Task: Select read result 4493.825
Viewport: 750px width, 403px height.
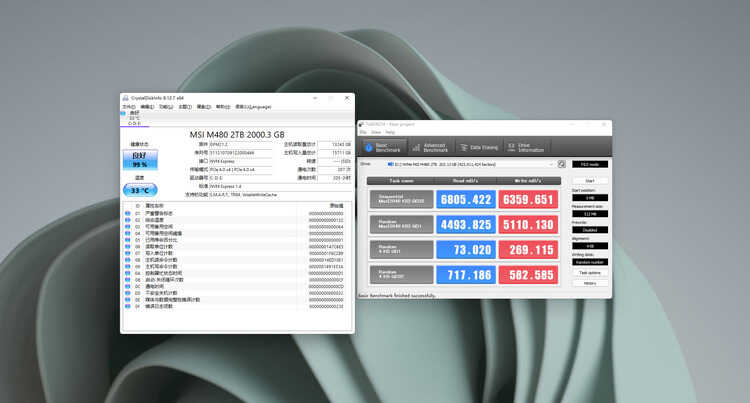Action: (x=466, y=225)
